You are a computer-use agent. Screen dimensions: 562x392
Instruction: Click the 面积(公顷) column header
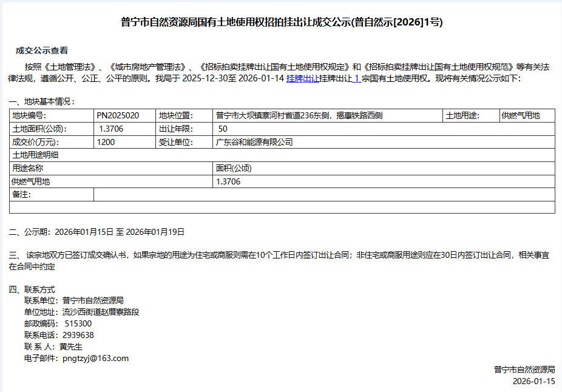234,168
